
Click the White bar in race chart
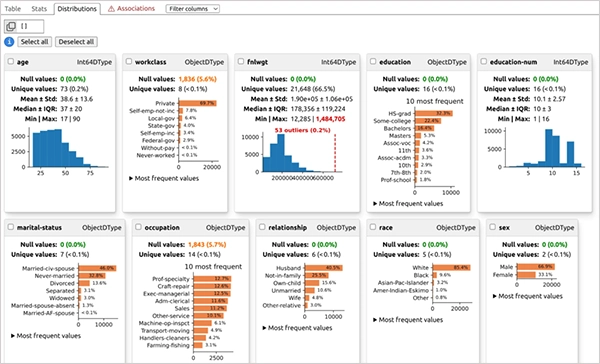[x=452, y=268]
